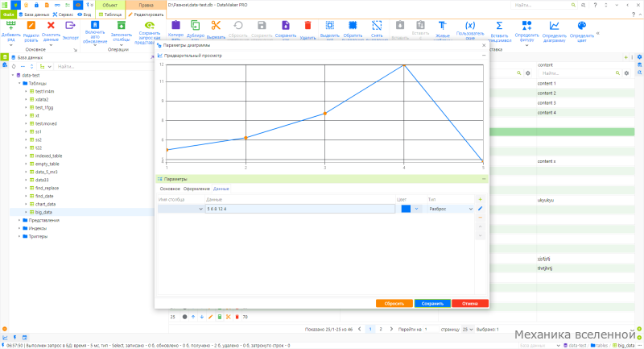The width and height of the screenshot is (644, 349).
Task: Close the Параметры диаграммы dialog
Action: pyautogui.click(x=484, y=45)
